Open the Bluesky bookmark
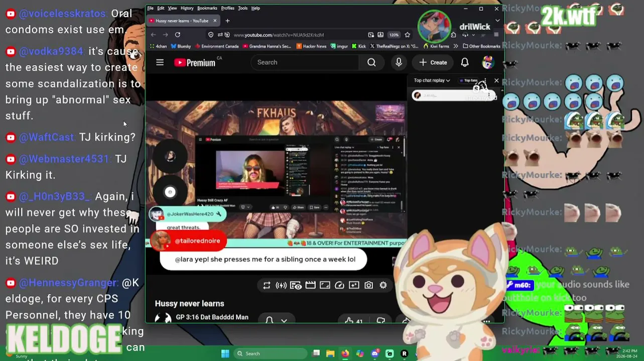 tap(181, 46)
